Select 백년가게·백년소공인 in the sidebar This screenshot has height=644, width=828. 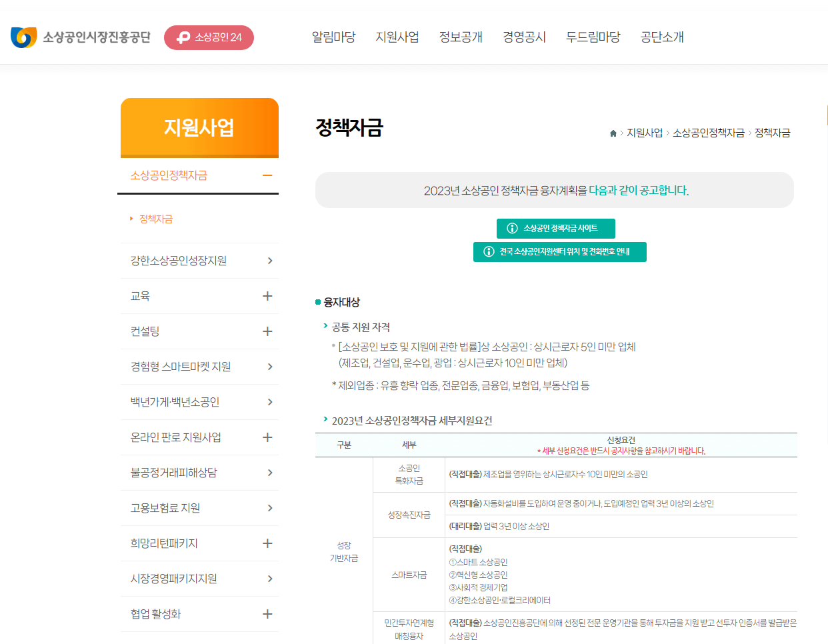click(180, 402)
